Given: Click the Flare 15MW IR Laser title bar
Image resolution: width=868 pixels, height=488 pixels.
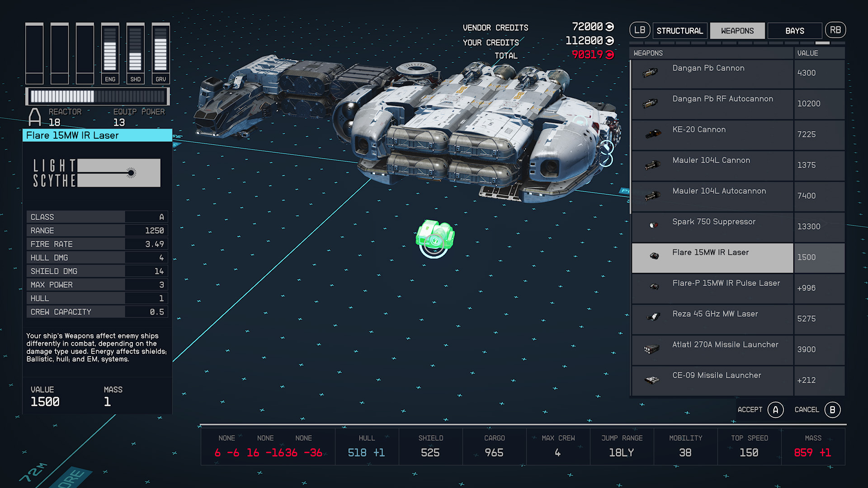Looking at the screenshot, I should click(97, 136).
